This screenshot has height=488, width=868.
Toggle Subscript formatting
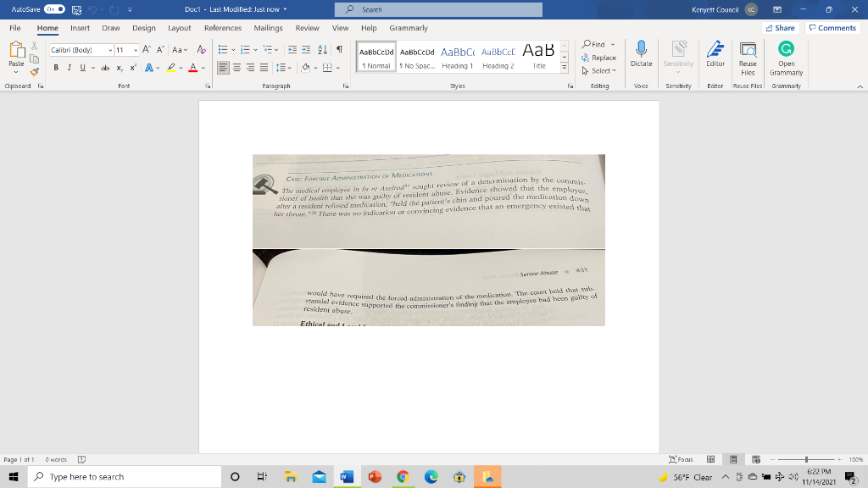click(x=120, y=68)
